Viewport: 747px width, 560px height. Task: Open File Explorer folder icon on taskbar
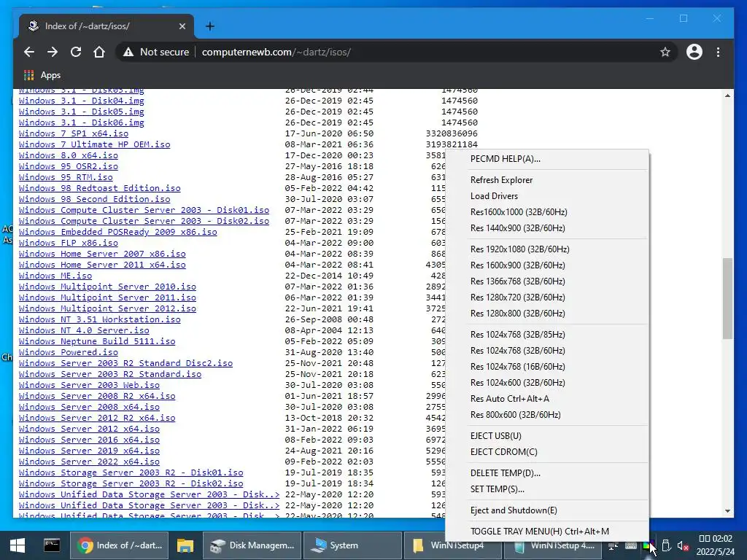185,545
